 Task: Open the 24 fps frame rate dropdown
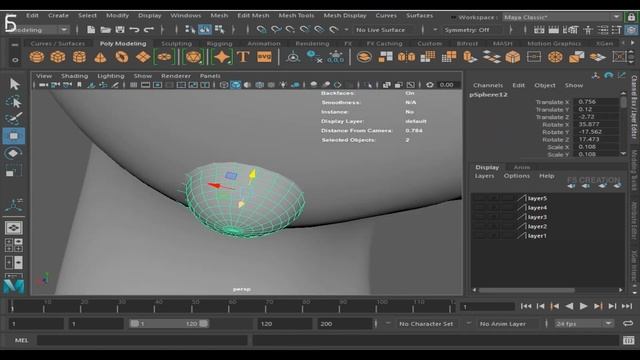[584, 324]
